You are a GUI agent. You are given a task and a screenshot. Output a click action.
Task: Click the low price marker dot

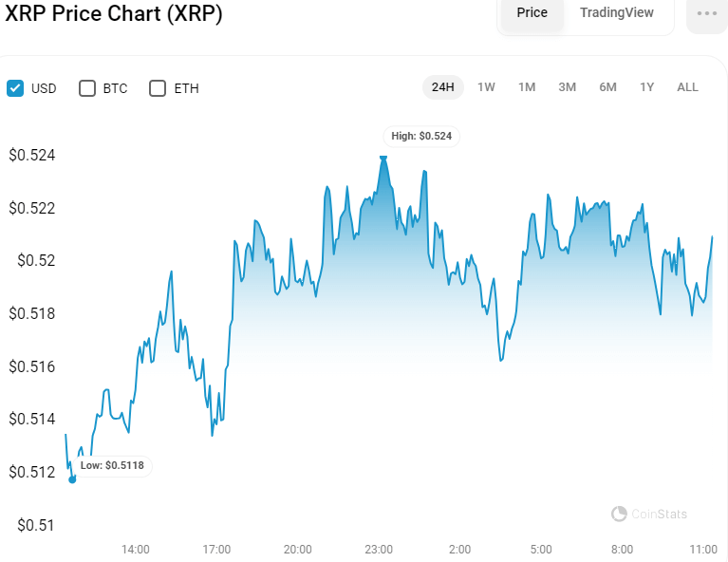click(x=72, y=479)
